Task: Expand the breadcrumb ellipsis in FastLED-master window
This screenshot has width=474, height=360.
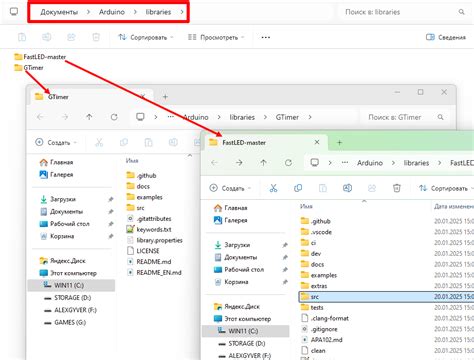Action: 345,163
